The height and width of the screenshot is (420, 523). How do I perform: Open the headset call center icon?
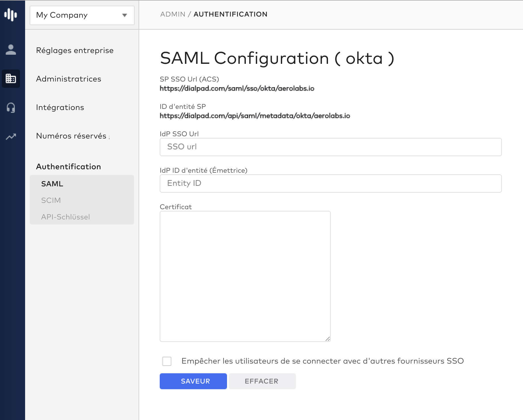(x=11, y=108)
